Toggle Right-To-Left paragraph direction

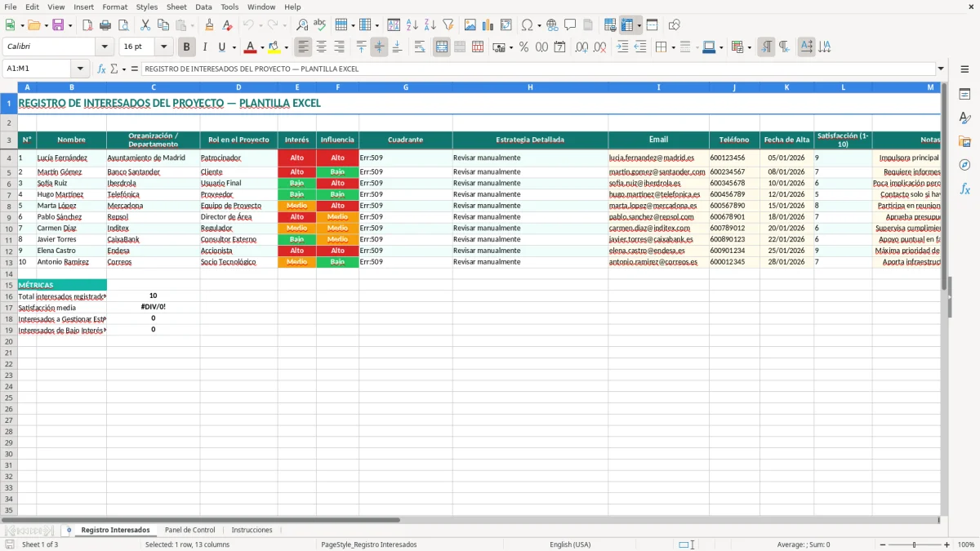(x=784, y=47)
